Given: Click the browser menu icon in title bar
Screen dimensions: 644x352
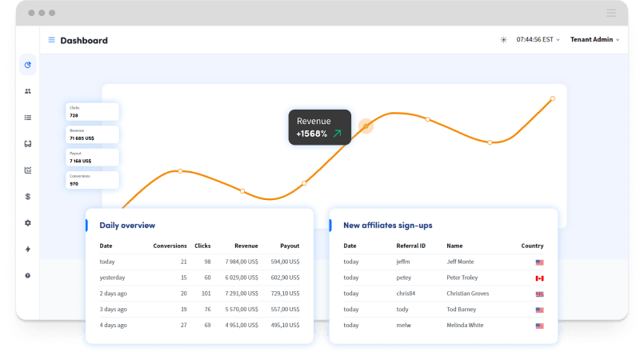Looking at the screenshot, I should click(611, 13).
